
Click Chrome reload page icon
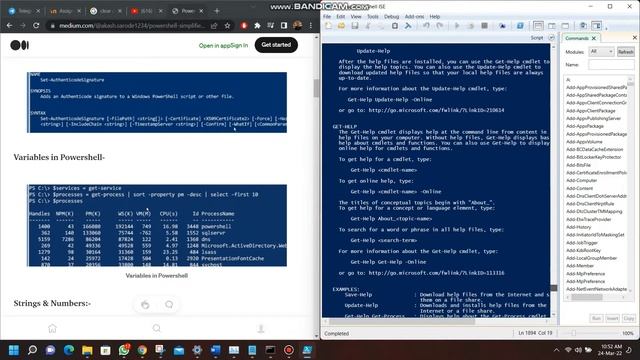(x=36, y=25)
